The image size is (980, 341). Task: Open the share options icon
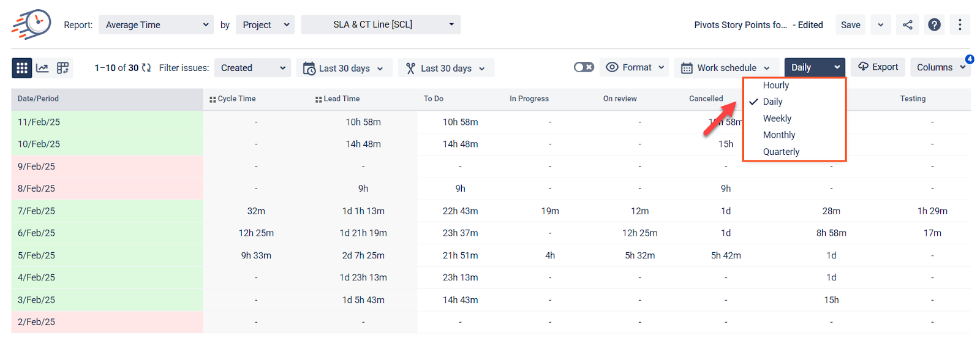click(908, 25)
